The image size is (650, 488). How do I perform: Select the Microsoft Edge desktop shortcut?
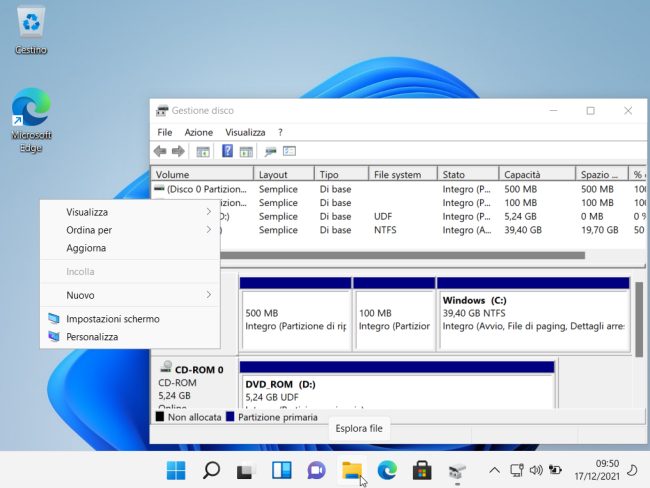[x=31, y=120]
